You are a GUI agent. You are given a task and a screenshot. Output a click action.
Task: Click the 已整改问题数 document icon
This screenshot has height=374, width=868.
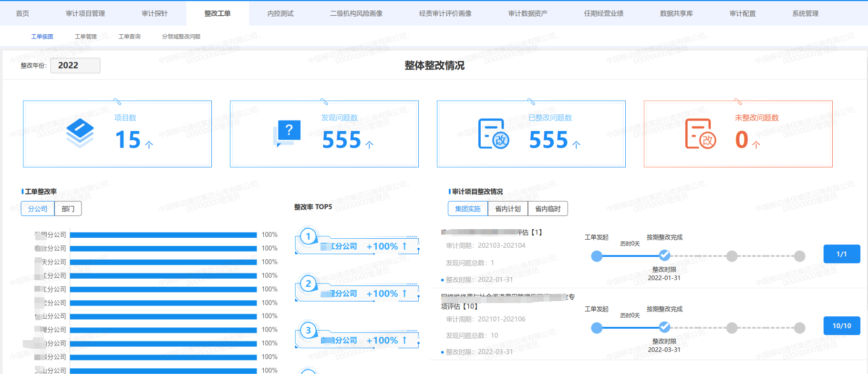(x=494, y=134)
